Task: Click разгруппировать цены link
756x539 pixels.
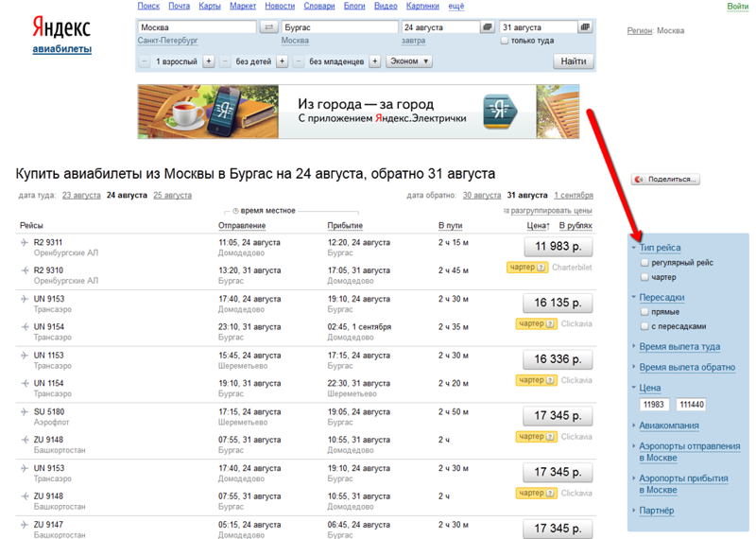Action: pos(551,210)
